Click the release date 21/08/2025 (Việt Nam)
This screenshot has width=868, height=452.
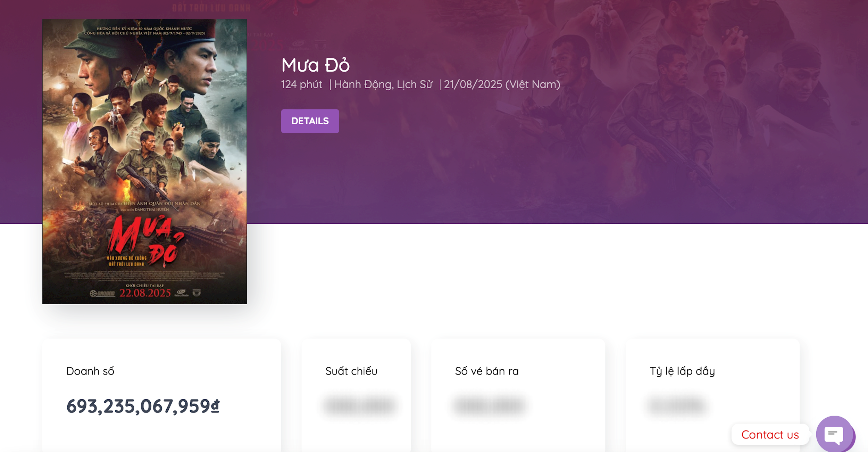(x=502, y=84)
